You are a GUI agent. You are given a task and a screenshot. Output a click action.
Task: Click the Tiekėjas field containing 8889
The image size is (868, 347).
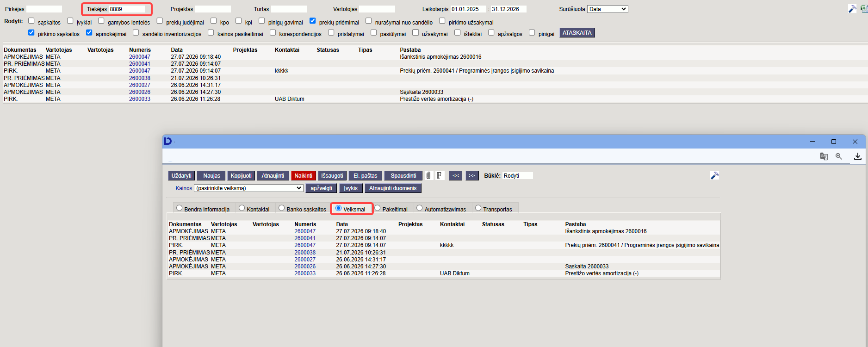(x=127, y=9)
